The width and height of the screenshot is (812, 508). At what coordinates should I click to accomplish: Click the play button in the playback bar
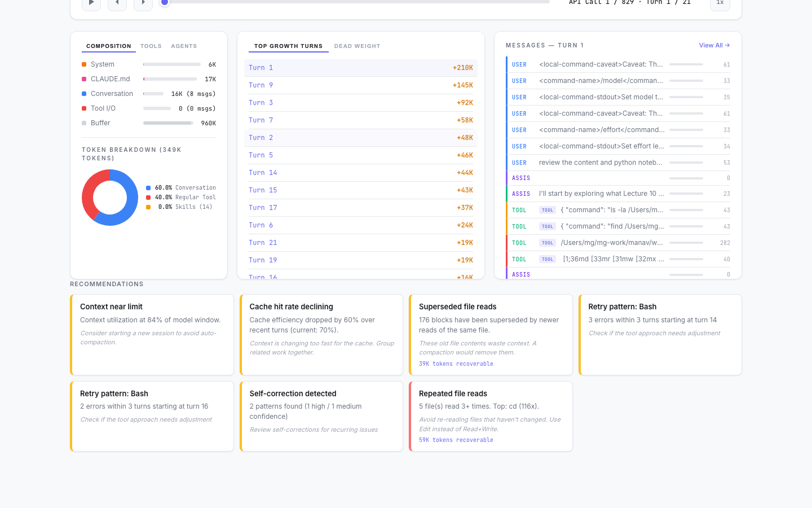tap(91, 3)
